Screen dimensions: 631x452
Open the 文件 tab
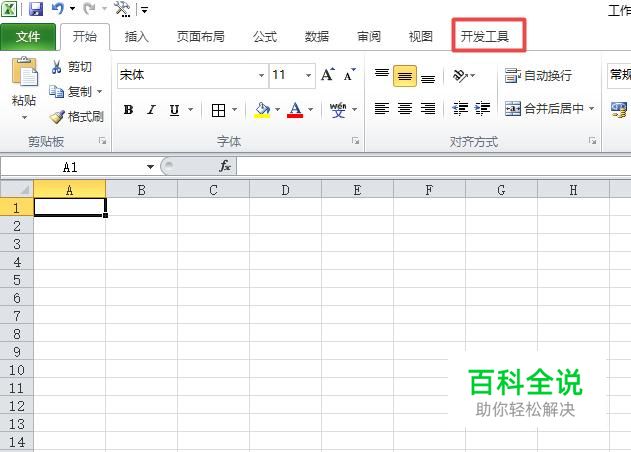28,37
